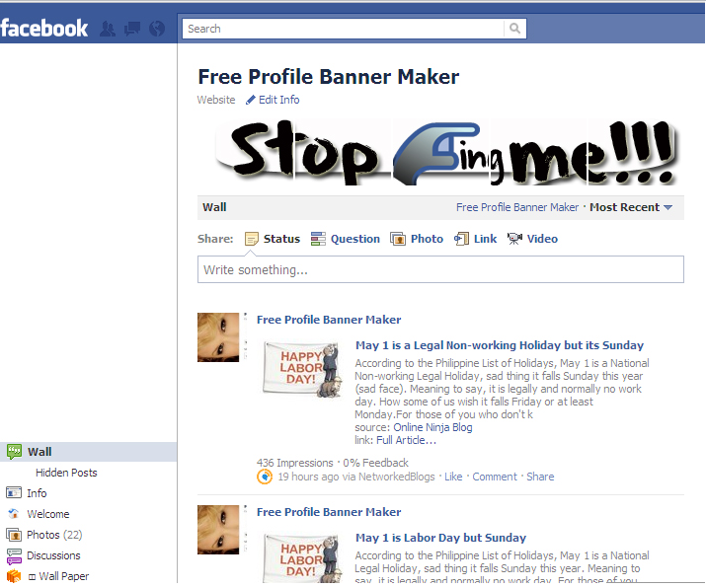Open the notifications globe icon

coord(157,29)
